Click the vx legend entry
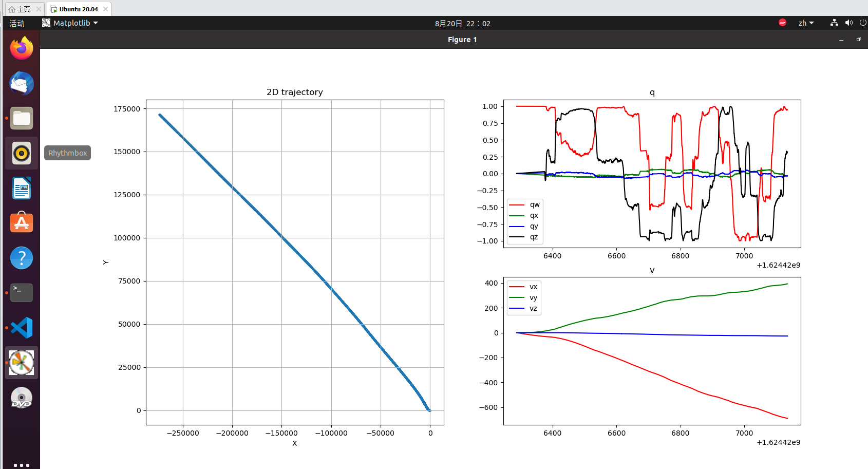This screenshot has width=868, height=469. (x=524, y=287)
